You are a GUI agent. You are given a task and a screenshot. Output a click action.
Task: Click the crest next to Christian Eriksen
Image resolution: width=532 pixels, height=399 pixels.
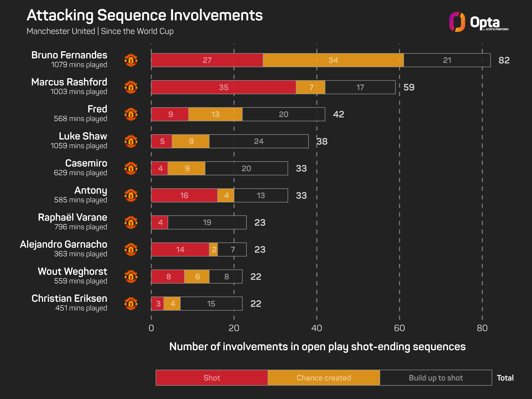click(x=131, y=304)
